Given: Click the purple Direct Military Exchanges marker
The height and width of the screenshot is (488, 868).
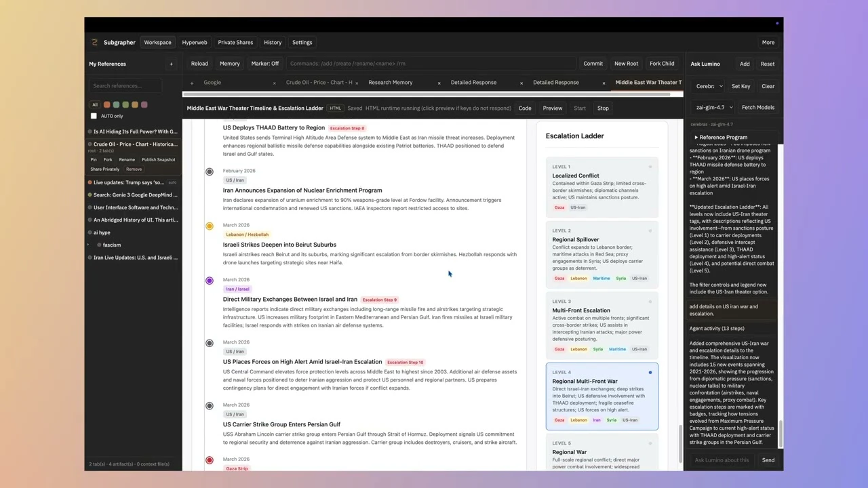Looking at the screenshot, I should point(210,280).
